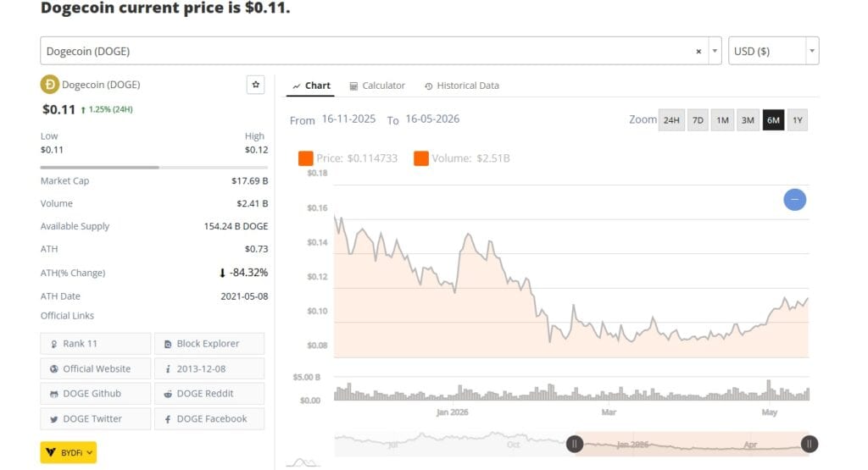
Task: Toggle the Price series legend swatch
Action: click(x=305, y=158)
